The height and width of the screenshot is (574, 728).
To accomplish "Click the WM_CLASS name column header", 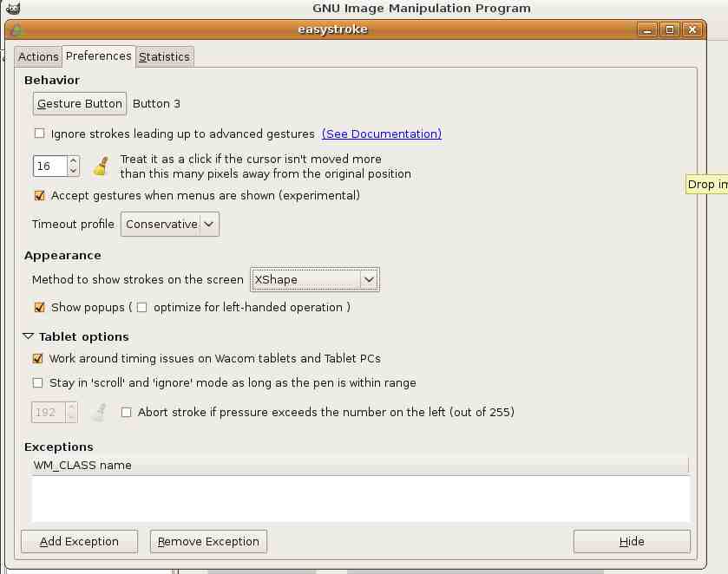I will (x=360, y=466).
